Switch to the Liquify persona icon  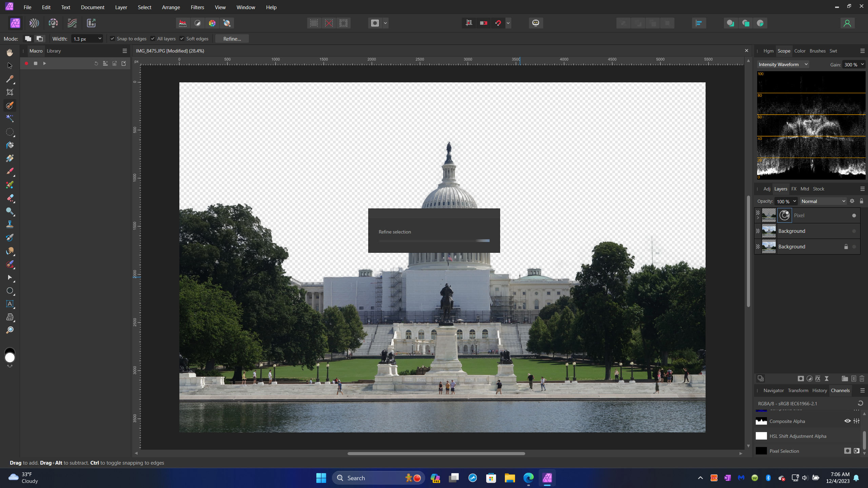coord(34,23)
